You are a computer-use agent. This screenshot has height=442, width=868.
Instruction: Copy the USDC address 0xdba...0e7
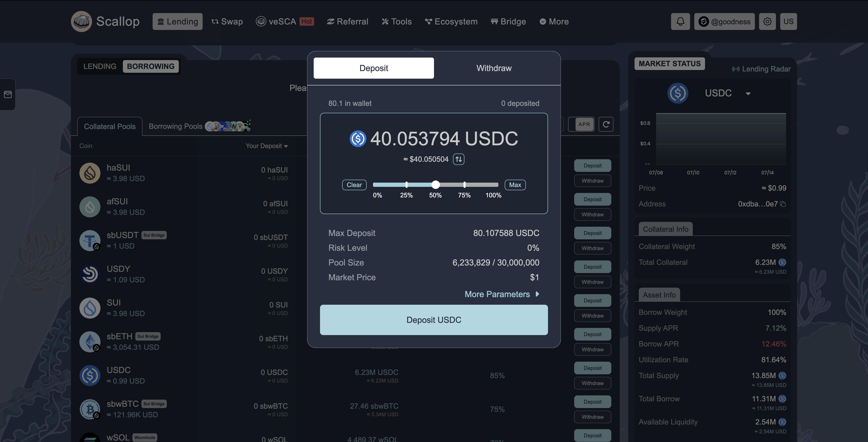click(x=783, y=204)
